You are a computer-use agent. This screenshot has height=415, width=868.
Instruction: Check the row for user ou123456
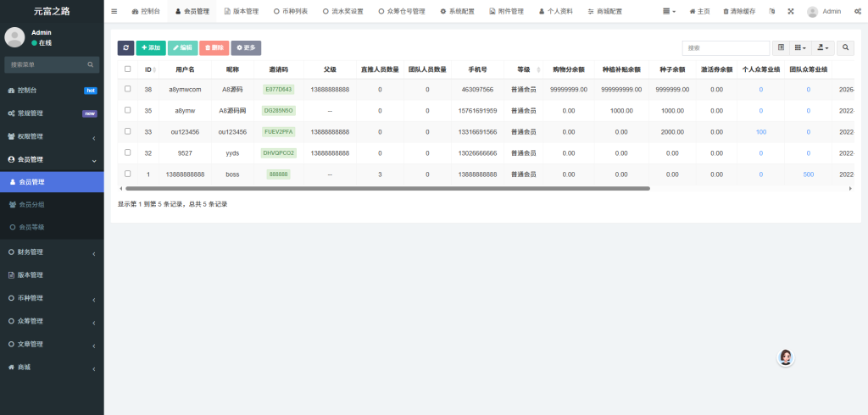[128, 131]
